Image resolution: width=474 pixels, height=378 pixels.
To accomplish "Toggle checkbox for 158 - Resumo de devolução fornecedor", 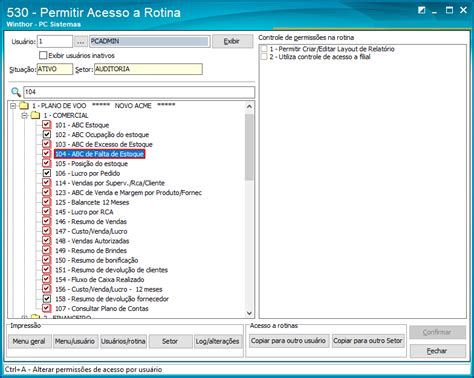I will pyautogui.click(x=47, y=299).
